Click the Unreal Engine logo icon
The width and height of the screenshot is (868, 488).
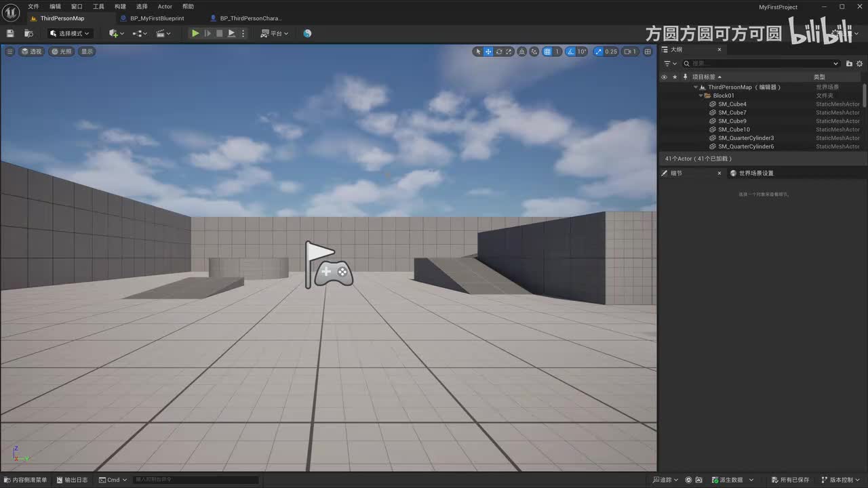click(x=12, y=12)
